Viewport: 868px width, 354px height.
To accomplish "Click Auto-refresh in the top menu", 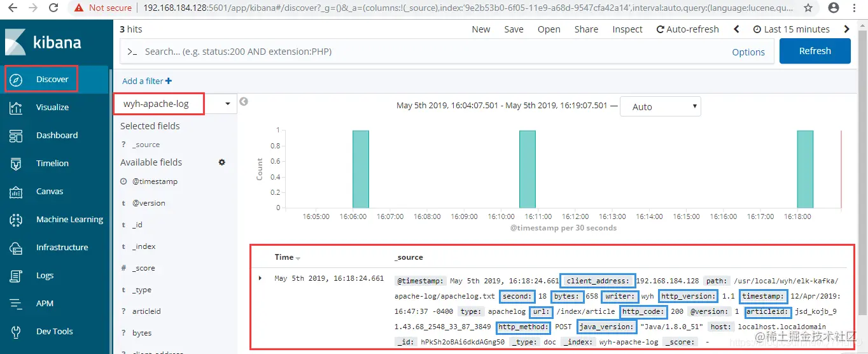I will (x=688, y=29).
